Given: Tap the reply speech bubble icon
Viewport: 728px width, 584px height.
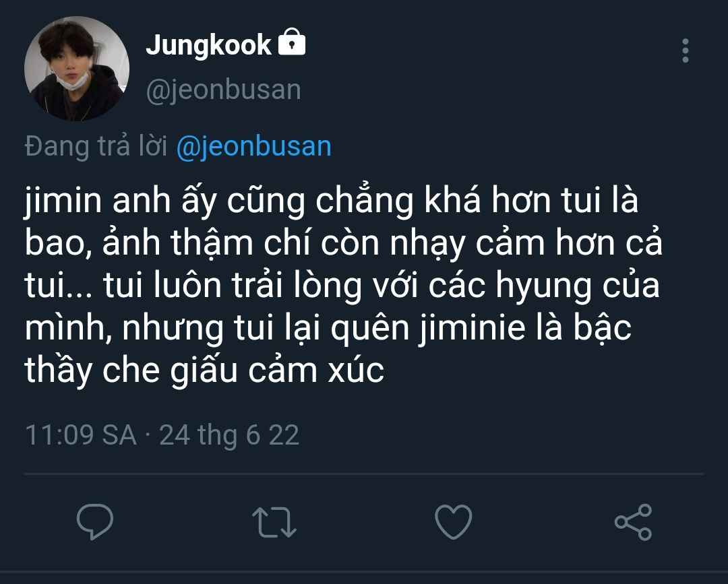Looking at the screenshot, I should (94, 521).
